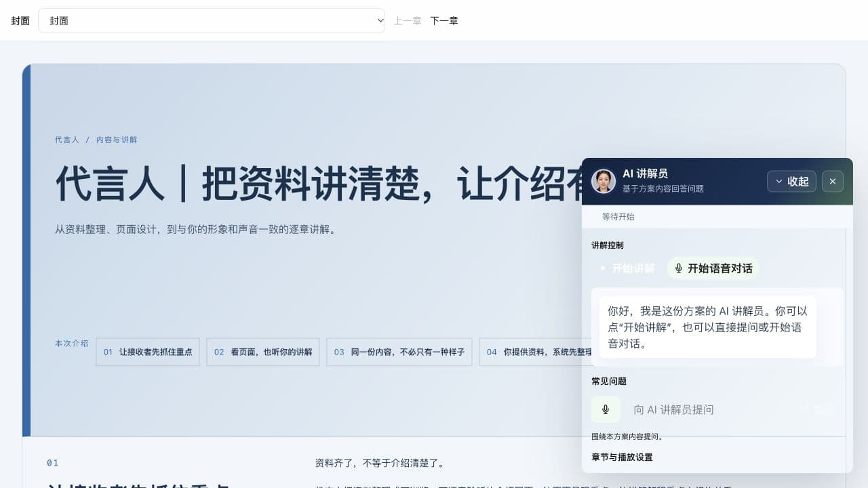The width and height of the screenshot is (868, 488).
Task: Close the AI 讲解员 panel
Action: (x=833, y=182)
